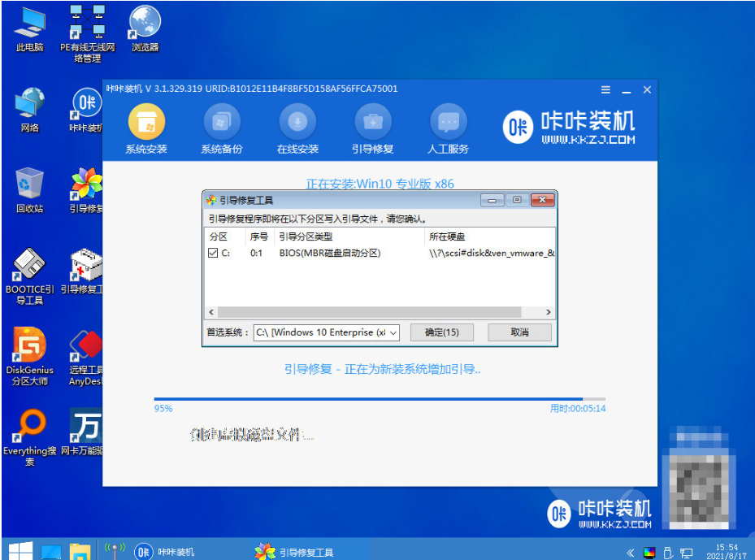Open the 在线安装 tab icon

click(297, 122)
